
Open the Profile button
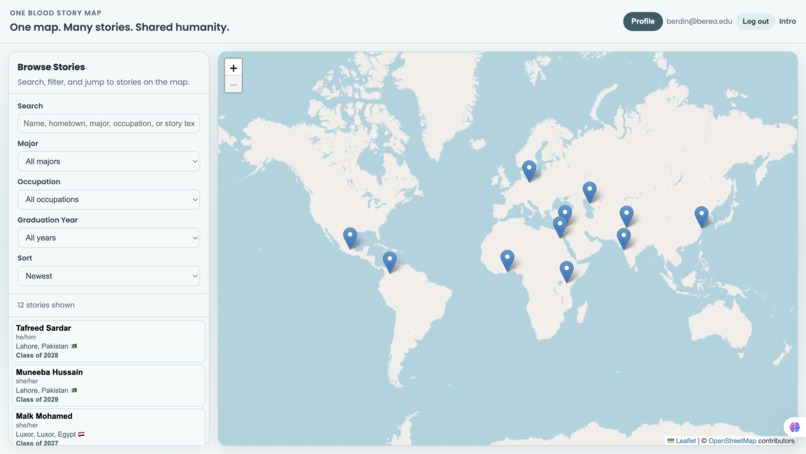click(x=643, y=21)
